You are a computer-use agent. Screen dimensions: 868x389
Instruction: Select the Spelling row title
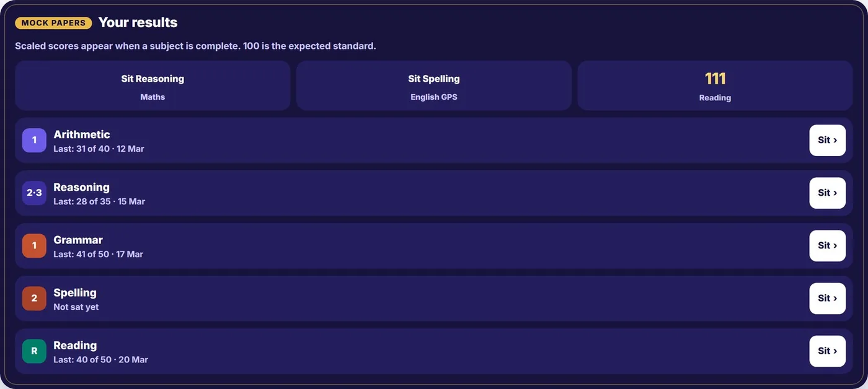(75, 292)
